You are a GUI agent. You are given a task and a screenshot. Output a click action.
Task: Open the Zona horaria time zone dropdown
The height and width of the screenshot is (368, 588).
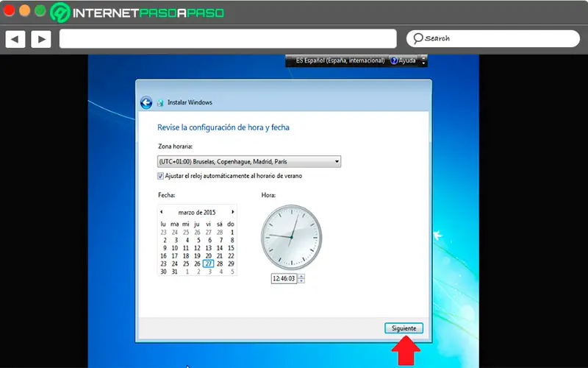click(249, 162)
